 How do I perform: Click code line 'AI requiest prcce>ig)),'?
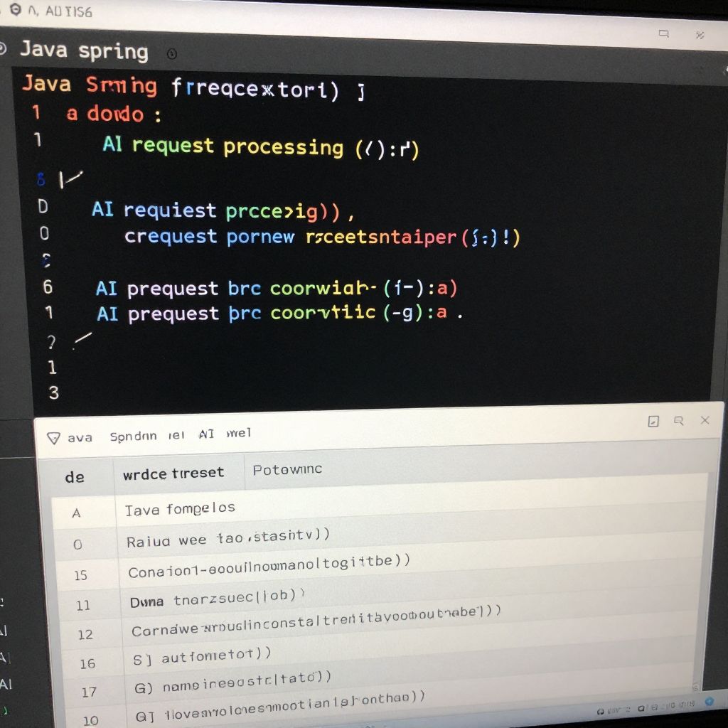(x=223, y=210)
